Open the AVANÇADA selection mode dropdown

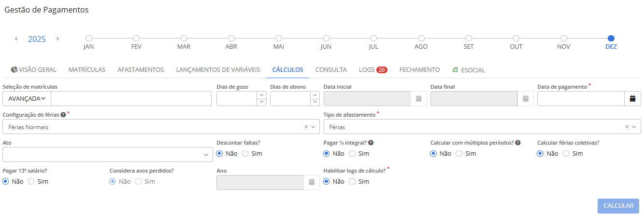(27, 98)
